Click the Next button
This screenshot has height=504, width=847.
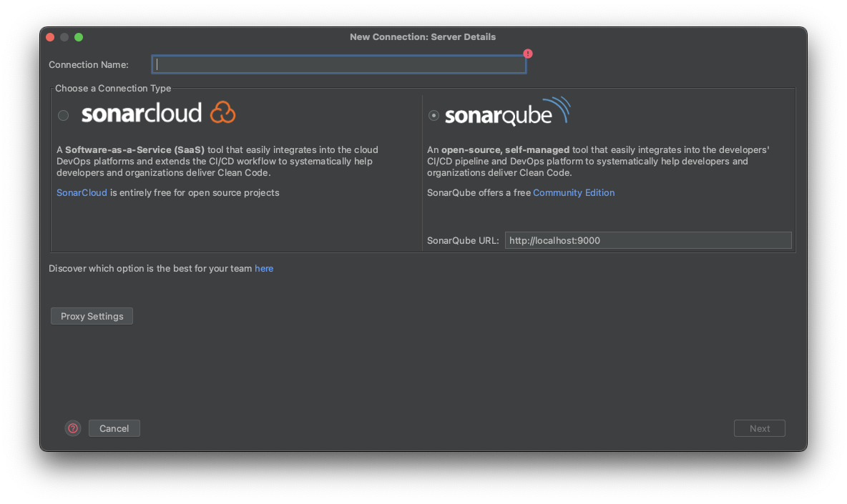pyautogui.click(x=759, y=428)
